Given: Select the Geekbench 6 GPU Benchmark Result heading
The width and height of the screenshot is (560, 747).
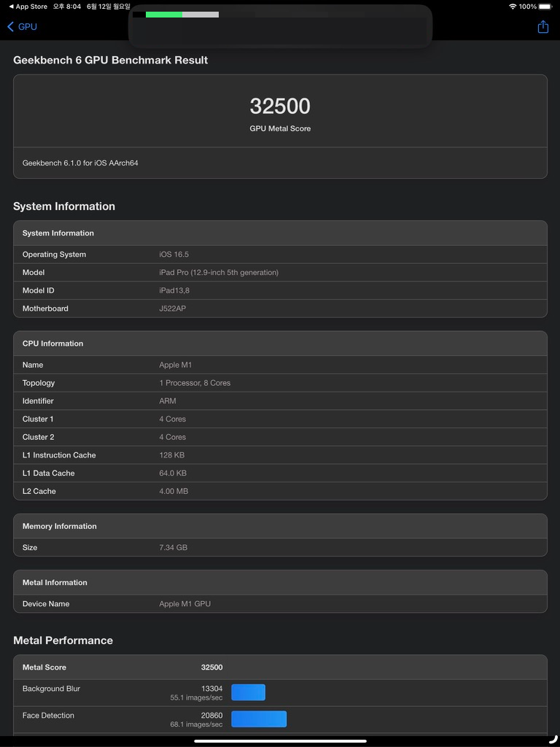Looking at the screenshot, I should 111,60.
